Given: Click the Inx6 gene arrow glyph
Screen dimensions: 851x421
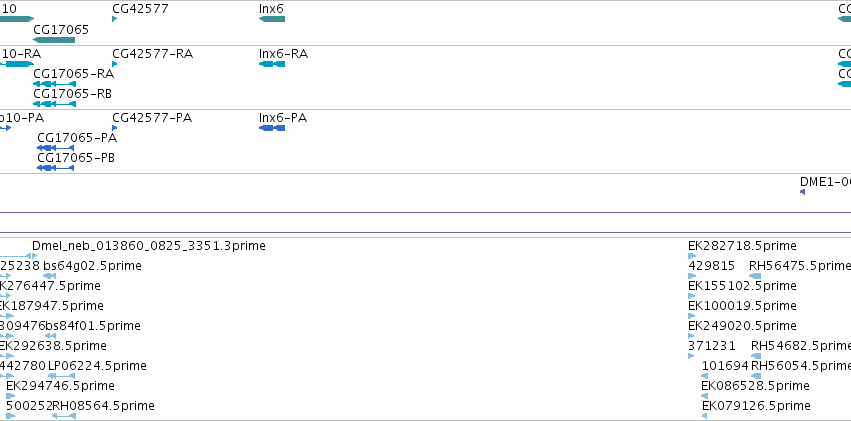Looking at the screenshot, I should click(x=272, y=19).
